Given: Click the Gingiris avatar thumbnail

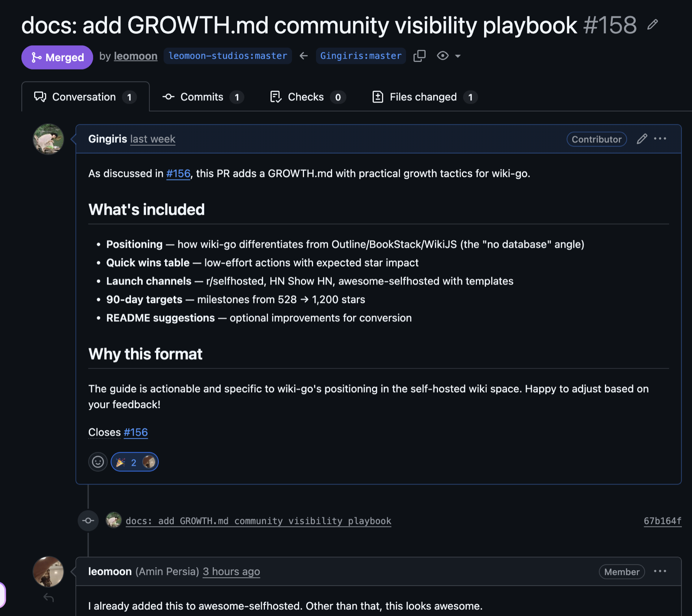Looking at the screenshot, I should [48, 139].
